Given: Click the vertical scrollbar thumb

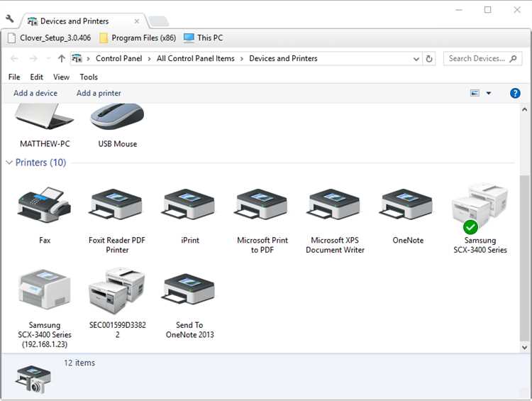Looking at the screenshot, I should 524,258.
